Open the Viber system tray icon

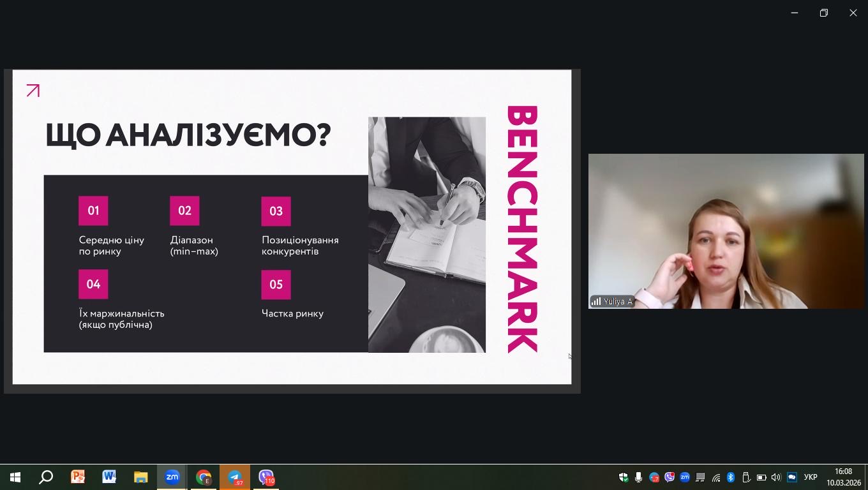coord(670,477)
